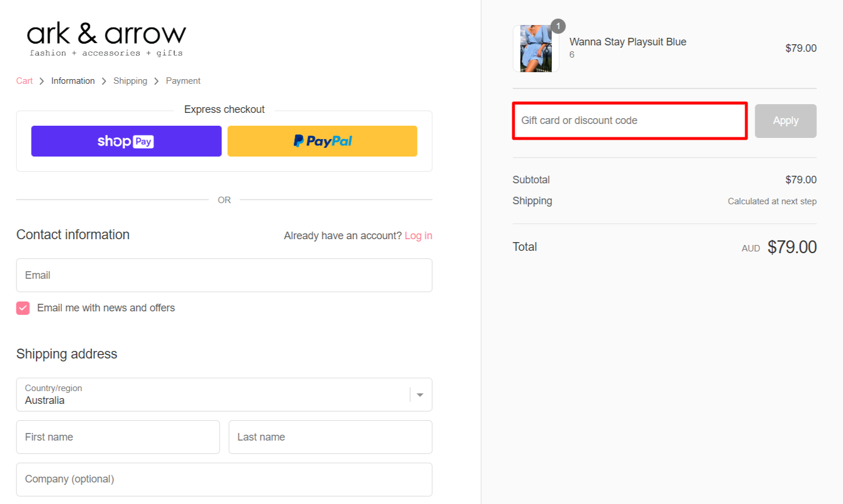Enter the Gift card or discount code box
This screenshot has width=843, height=504.
coord(629,120)
